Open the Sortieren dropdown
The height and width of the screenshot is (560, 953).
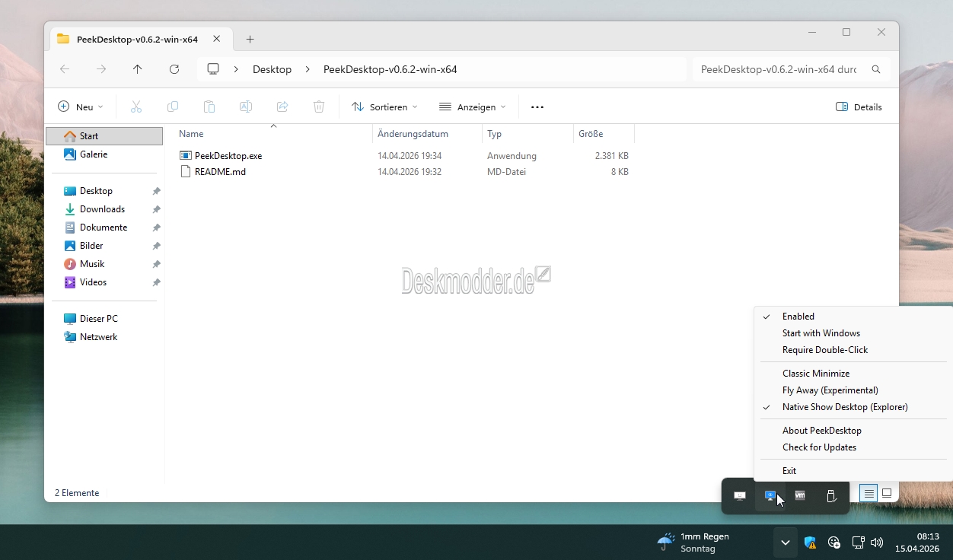point(384,107)
